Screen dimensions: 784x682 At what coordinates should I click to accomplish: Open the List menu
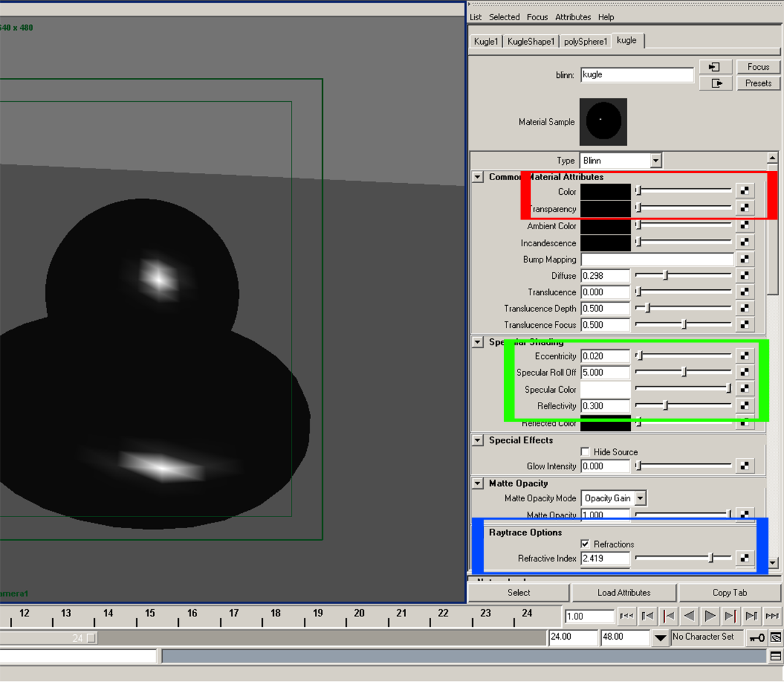click(476, 17)
